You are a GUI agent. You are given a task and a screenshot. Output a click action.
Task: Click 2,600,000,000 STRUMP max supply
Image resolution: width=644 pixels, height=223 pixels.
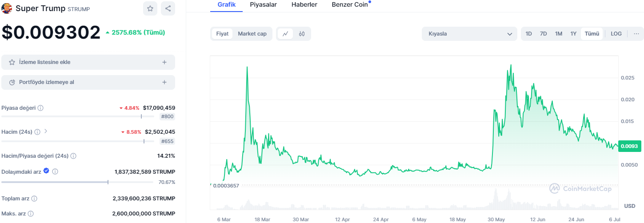pyautogui.click(x=144, y=213)
